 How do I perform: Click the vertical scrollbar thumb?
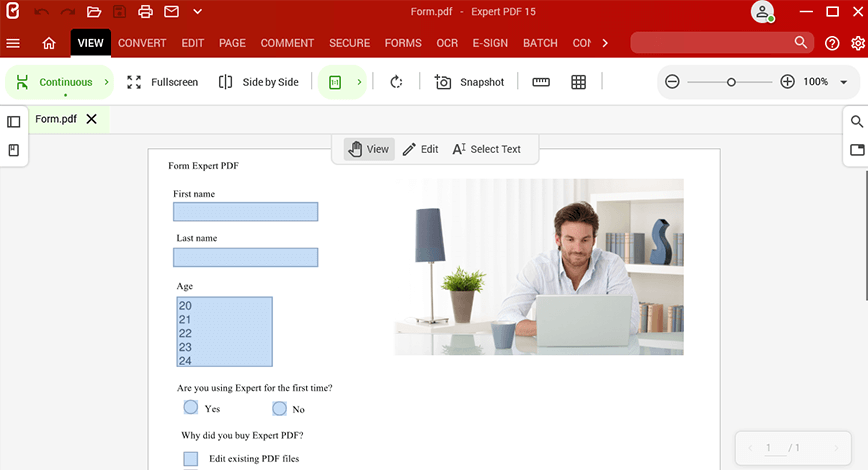[x=866, y=236]
